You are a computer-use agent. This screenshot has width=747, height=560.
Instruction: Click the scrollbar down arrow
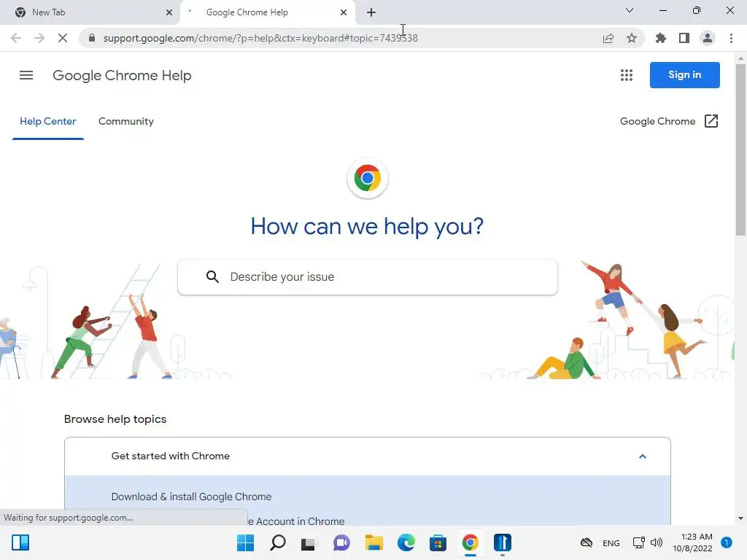pyautogui.click(x=740, y=518)
